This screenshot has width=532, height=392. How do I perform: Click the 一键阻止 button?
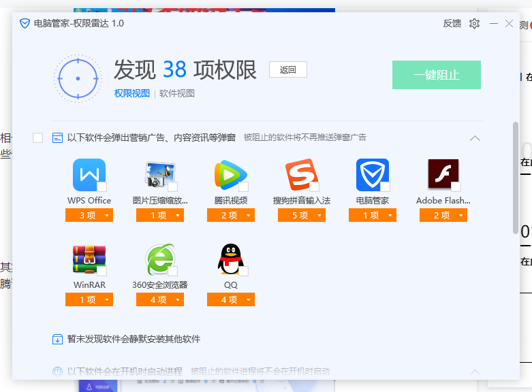coord(437,75)
